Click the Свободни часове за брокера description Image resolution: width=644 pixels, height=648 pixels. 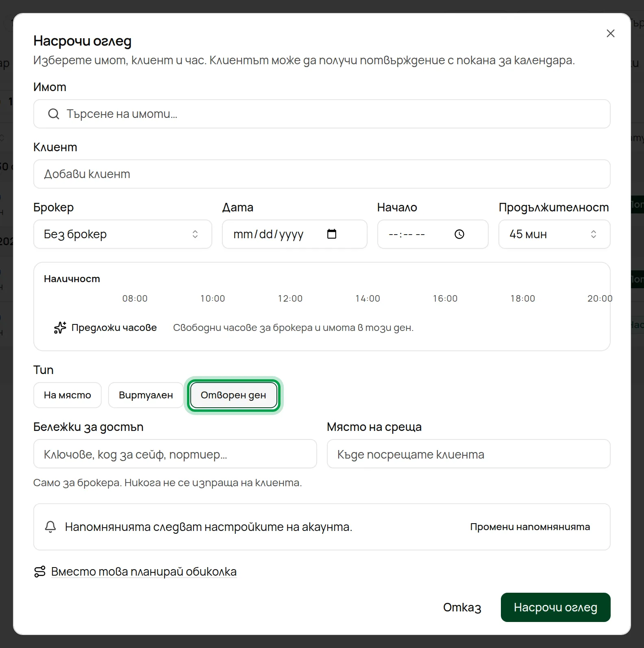click(x=293, y=328)
